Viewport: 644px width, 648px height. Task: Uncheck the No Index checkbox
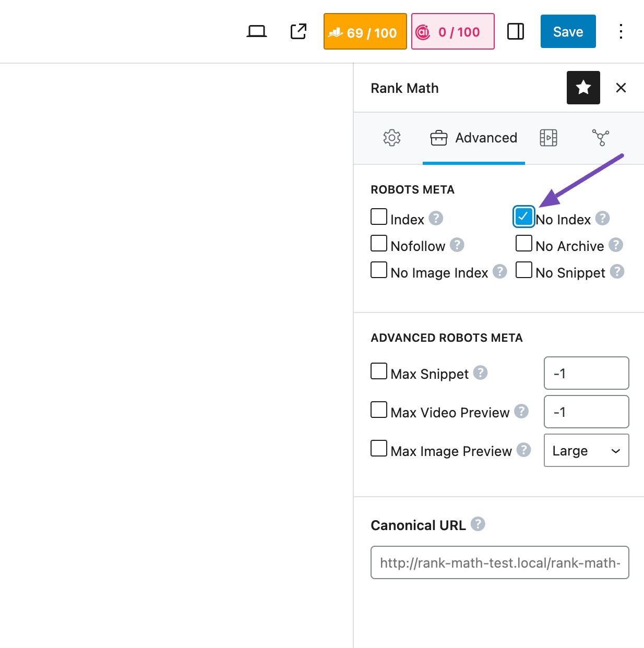tap(523, 217)
